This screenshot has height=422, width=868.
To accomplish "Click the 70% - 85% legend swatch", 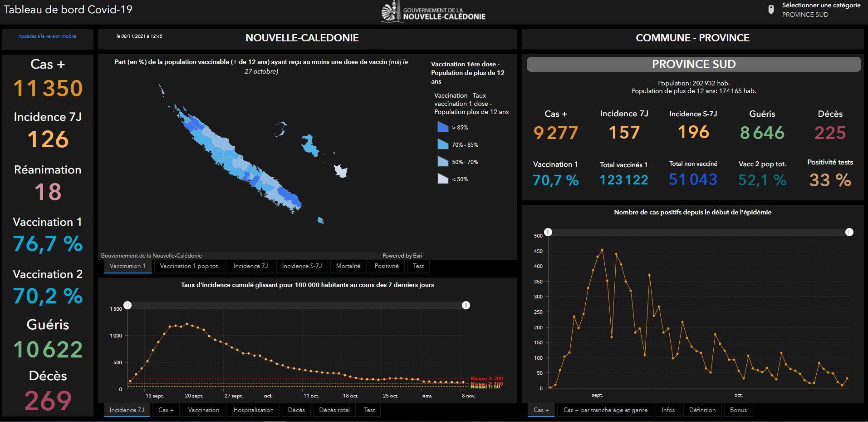I will [443, 144].
